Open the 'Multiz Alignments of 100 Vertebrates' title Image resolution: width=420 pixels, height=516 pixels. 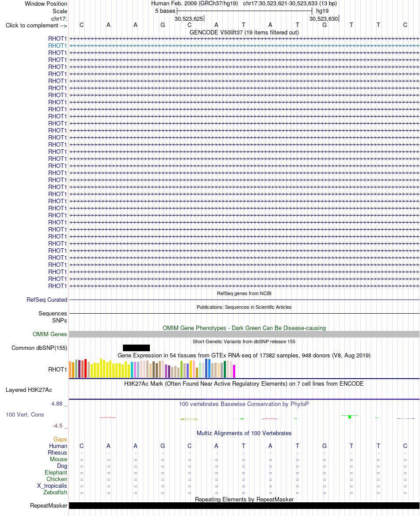[x=244, y=433]
